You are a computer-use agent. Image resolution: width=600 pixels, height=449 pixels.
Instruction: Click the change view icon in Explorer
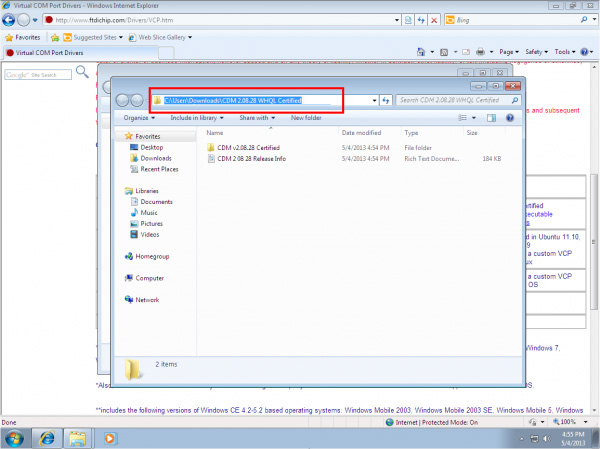click(x=463, y=118)
